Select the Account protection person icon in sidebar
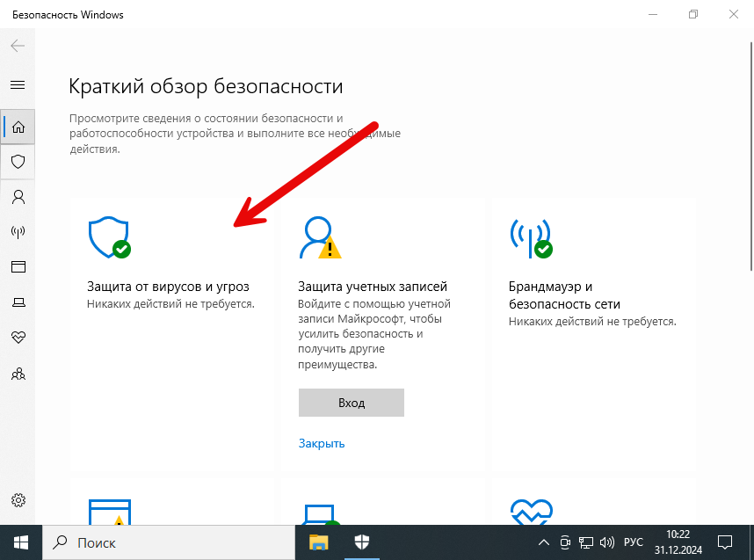 [18, 197]
